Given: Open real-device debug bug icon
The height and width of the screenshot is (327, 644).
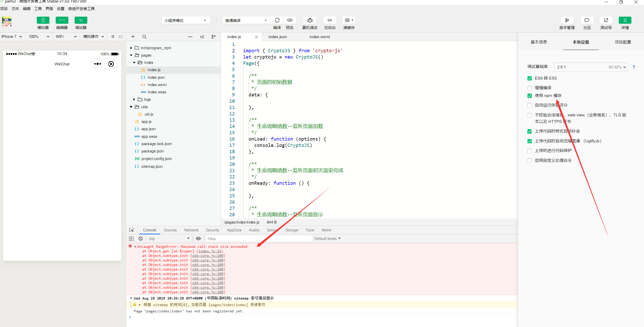Looking at the screenshot, I should click(310, 20).
